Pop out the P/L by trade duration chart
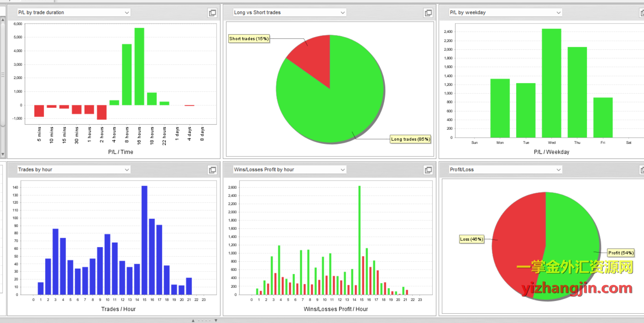The height and width of the screenshot is (323, 644). tap(212, 13)
